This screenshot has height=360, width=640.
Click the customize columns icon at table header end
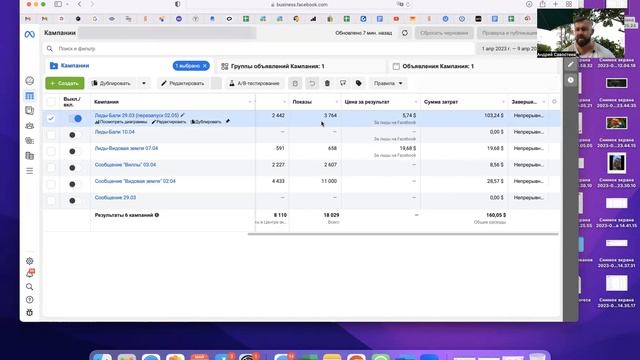(x=554, y=102)
